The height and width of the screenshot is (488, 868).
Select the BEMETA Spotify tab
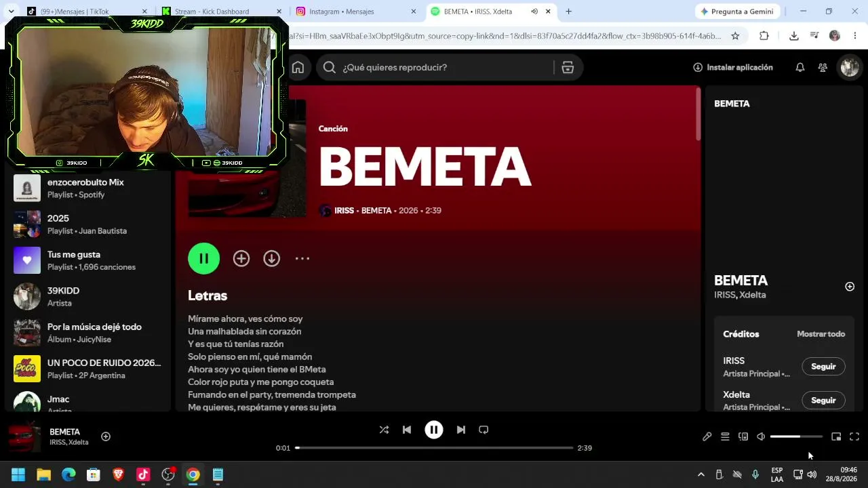[x=492, y=12]
